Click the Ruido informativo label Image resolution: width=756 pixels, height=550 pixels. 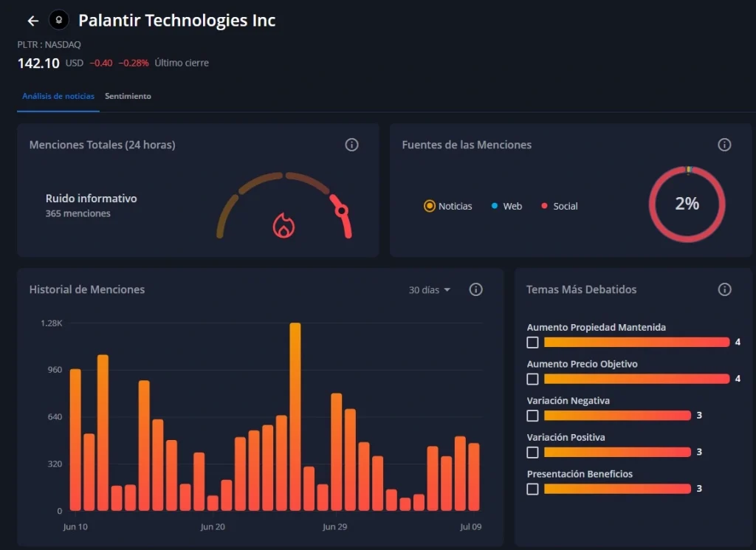point(91,198)
